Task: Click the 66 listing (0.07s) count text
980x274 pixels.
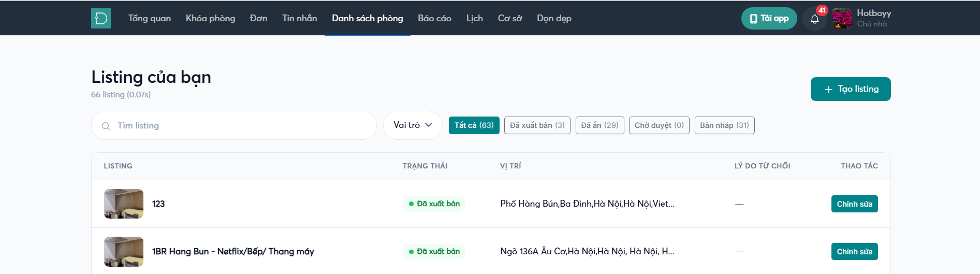Action: [x=121, y=95]
